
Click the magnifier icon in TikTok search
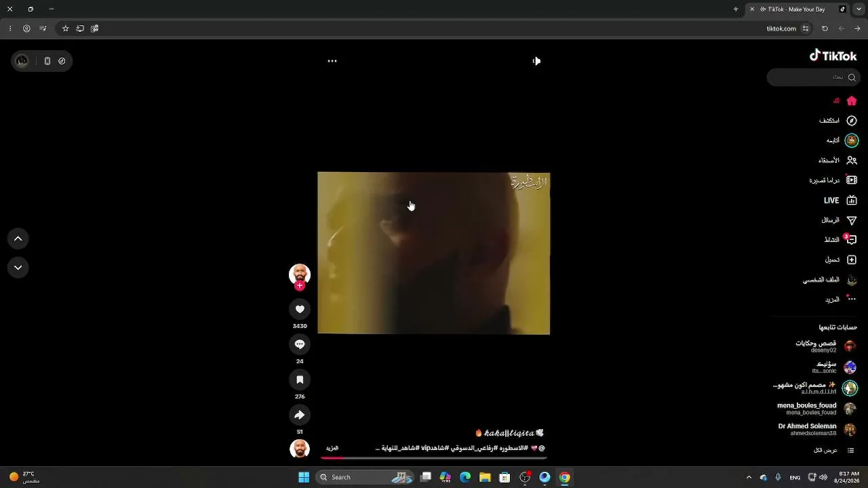[x=852, y=77]
